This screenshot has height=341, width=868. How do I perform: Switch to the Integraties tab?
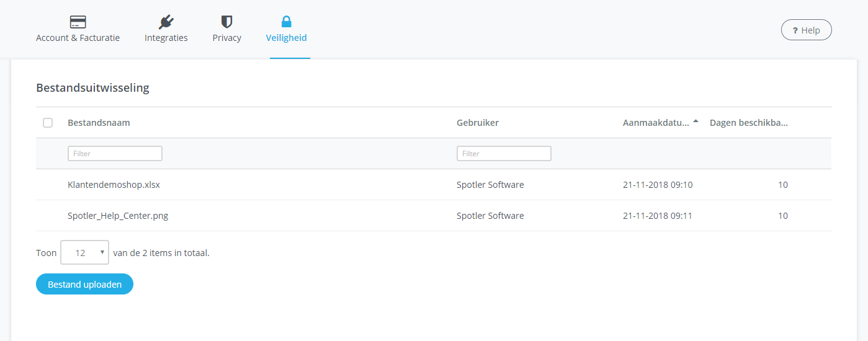(166, 38)
